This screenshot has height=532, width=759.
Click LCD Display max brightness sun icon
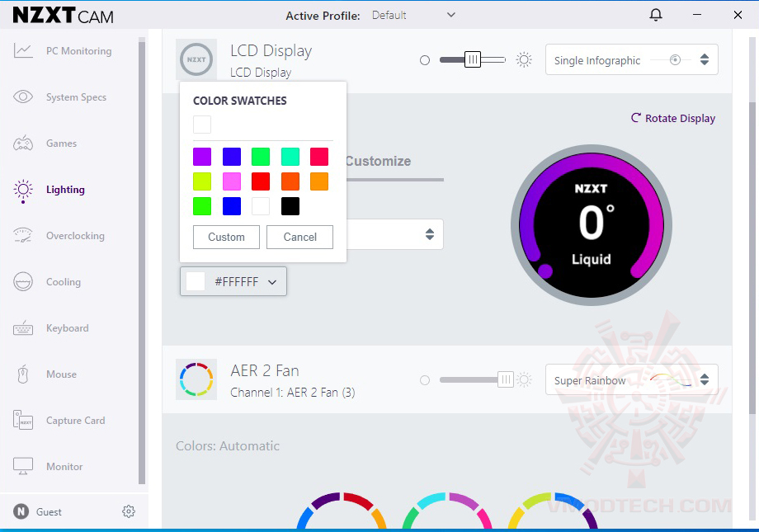pyautogui.click(x=524, y=60)
